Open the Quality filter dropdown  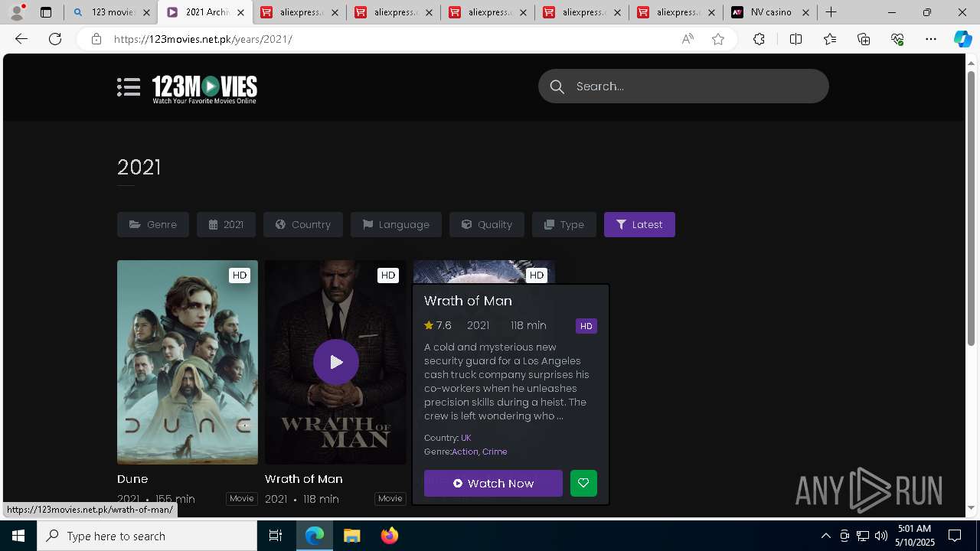click(x=487, y=224)
